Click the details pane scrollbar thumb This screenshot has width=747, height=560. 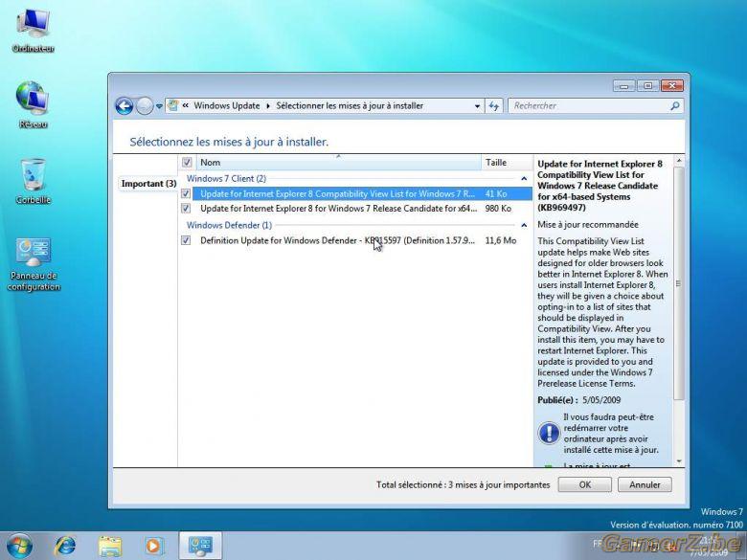pyautogui.click(x=679, y=283)
